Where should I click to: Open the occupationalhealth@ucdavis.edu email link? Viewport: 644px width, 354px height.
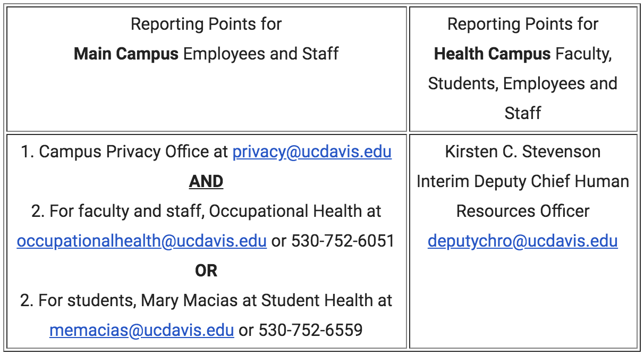pos(141,241)
